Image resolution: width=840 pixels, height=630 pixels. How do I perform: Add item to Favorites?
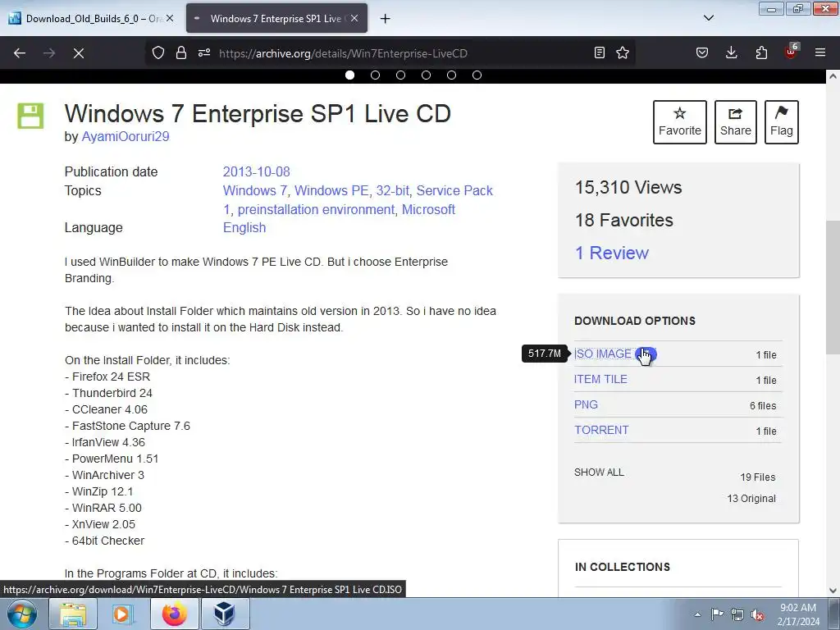pyautogui.click(x=680, y=122)
